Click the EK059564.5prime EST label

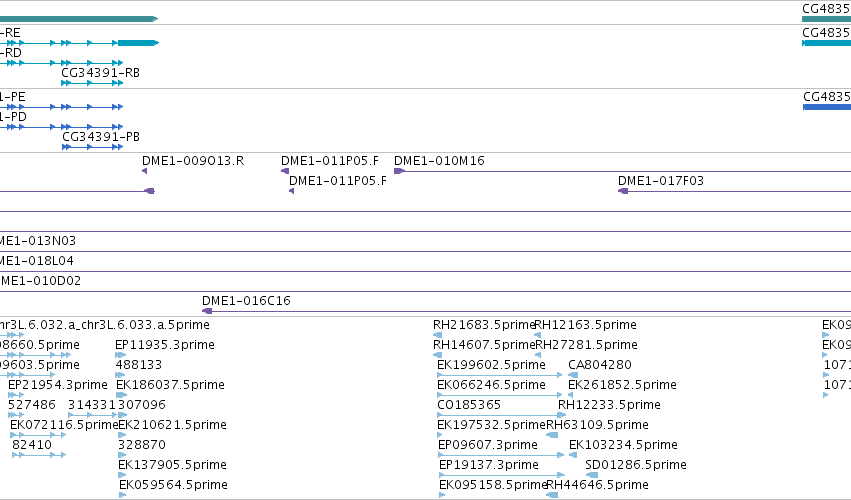[x=173, y=485]
